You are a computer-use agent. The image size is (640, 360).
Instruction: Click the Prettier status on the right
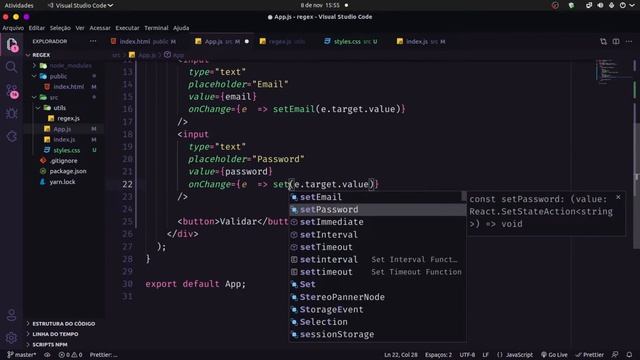point(589,355)
